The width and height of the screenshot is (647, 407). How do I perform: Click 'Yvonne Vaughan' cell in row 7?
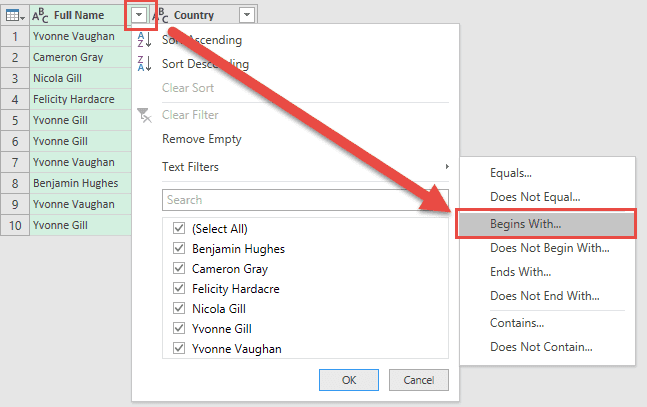tap(80, 162)
